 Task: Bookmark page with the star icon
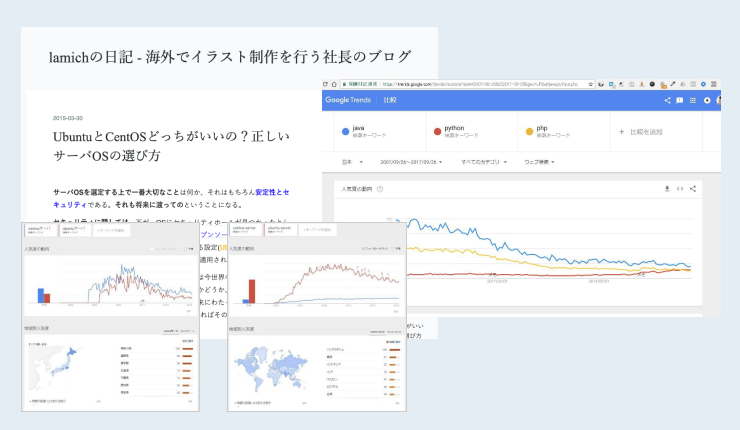590,84
